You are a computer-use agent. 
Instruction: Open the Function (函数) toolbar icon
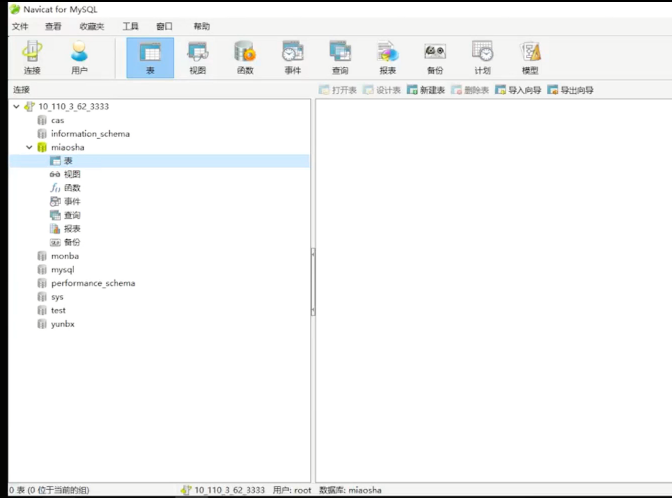point(245,57)
